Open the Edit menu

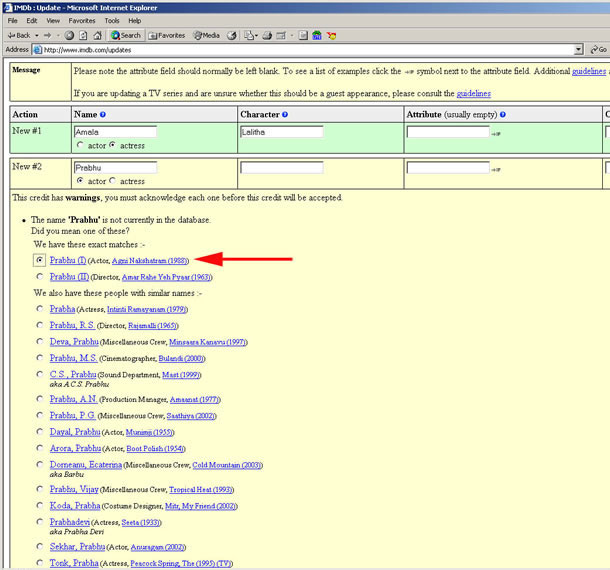32,21
